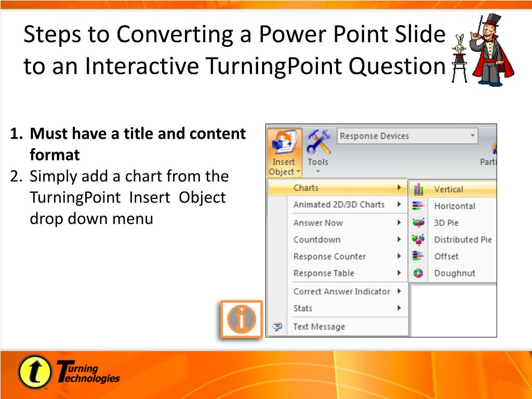Choose the 3D Pie chart icon
The height and width of the screenshot is (399, 532).
click(418, 222)
